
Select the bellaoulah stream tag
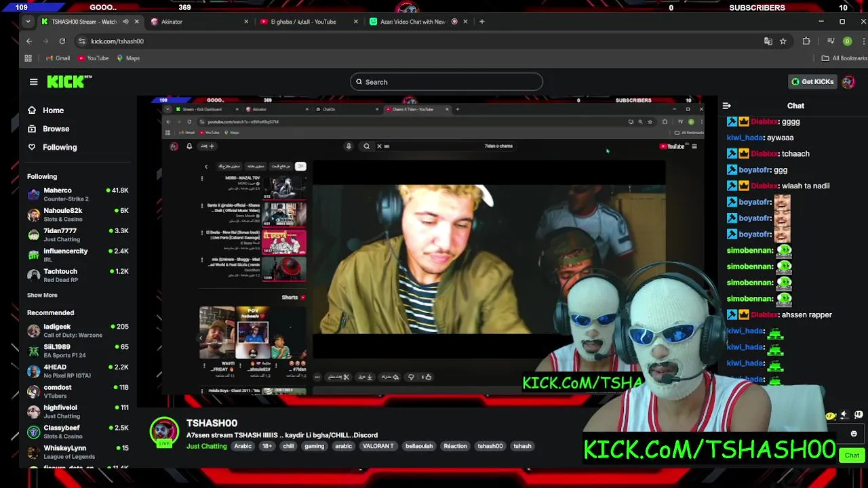click(x=418, y=446)
